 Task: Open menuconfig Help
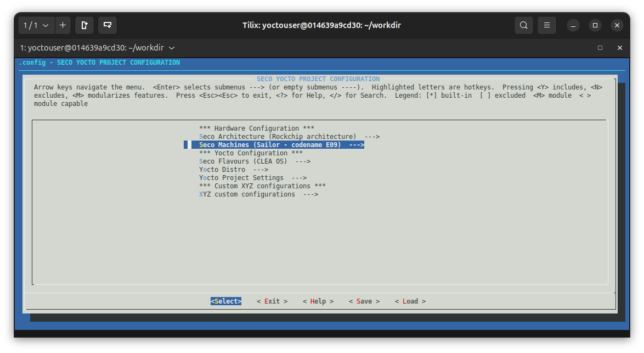coord(318,301)
